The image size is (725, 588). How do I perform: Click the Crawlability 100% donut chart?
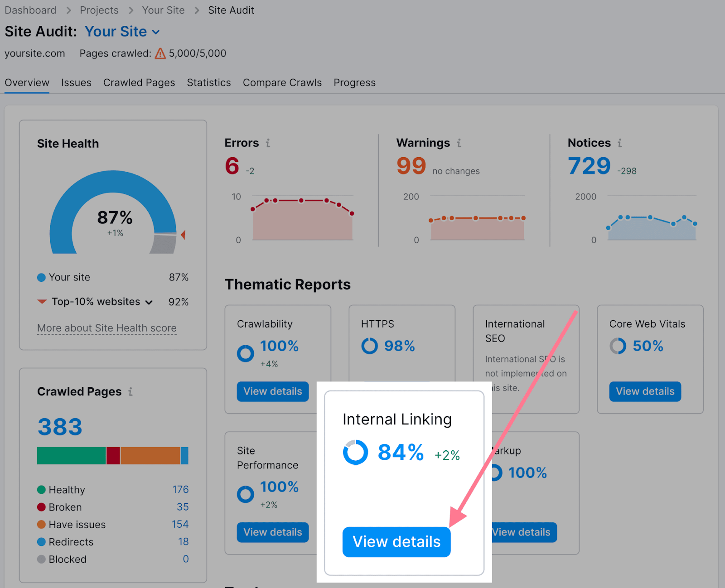[x=245, y=353]
